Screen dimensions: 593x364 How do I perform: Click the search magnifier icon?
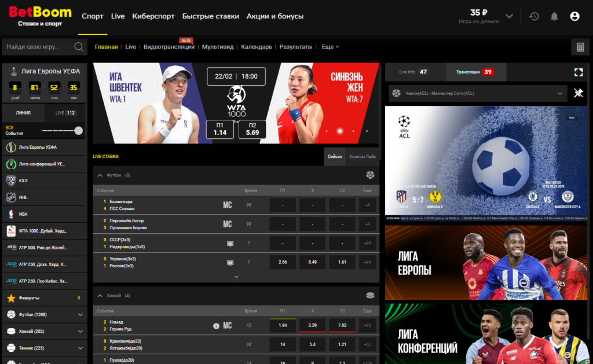[79, 47]
